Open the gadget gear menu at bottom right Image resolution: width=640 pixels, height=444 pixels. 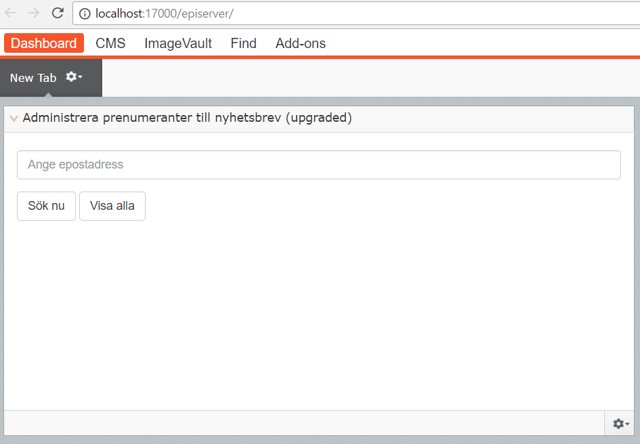tap(620, 424)
